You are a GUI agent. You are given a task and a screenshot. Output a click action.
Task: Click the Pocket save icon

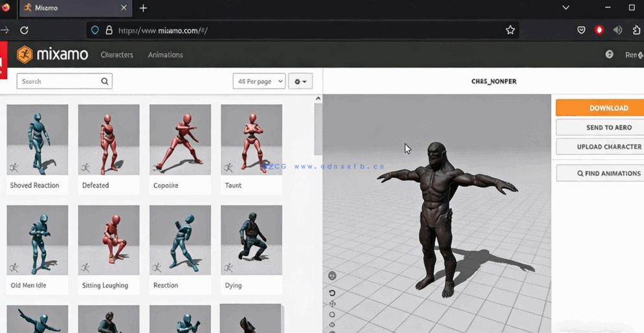coord(581,30)
